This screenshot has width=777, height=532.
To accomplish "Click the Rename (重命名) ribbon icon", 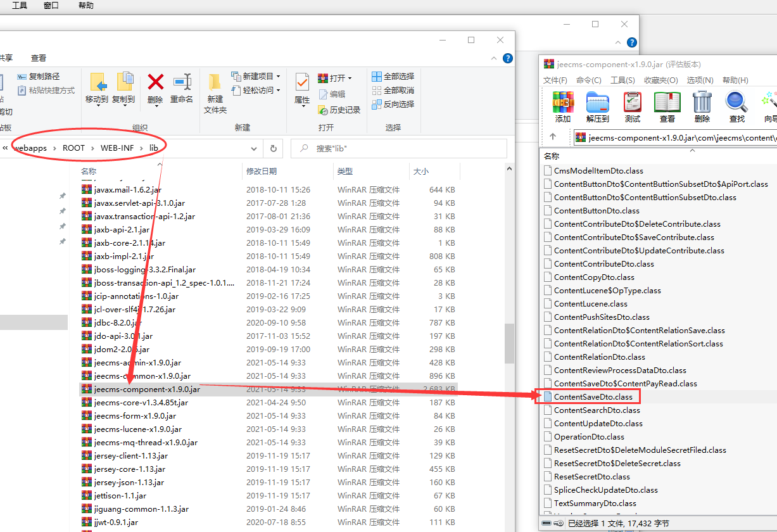I will [x=182, y=82].
